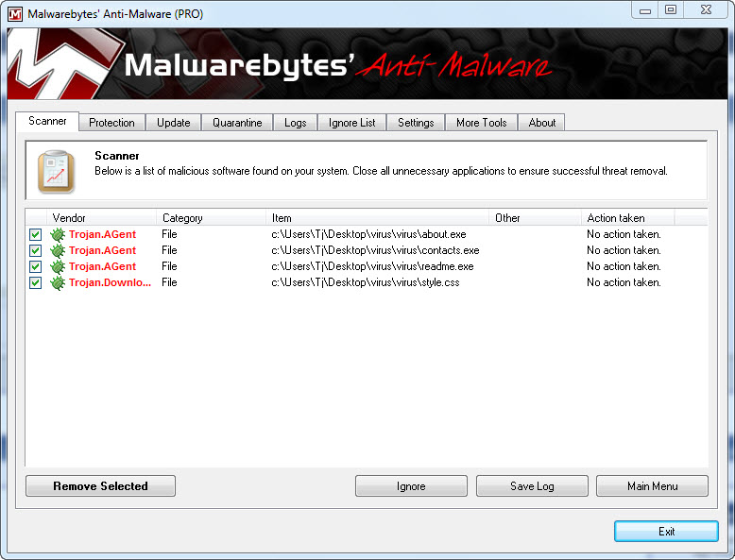Sort by the Item column header
Screen dimensions: 735x560
pyautogui.click(x=377, y=218)
